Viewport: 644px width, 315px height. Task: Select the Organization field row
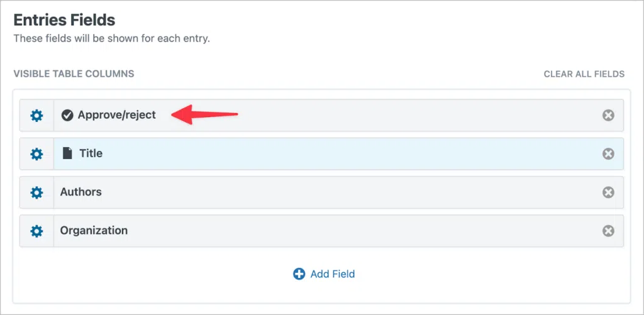click(x=321, y=231)
